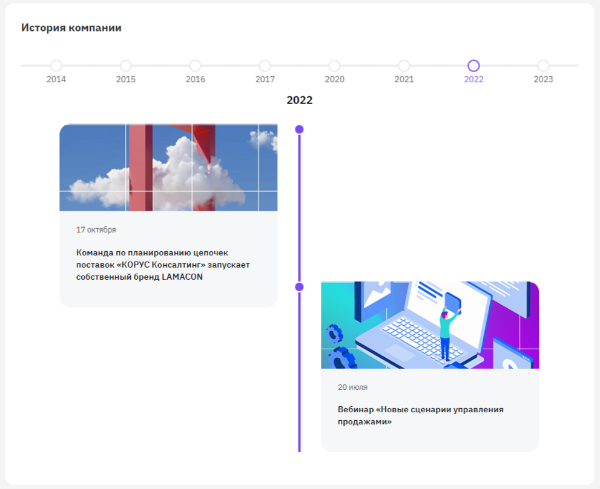Select the 2014 circle on the timeline

pos(56,66)
